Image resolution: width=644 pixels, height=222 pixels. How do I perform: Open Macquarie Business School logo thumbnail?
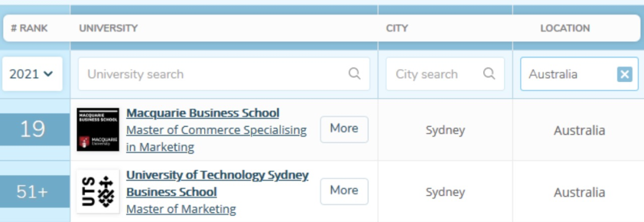click(x=98, y=129)
